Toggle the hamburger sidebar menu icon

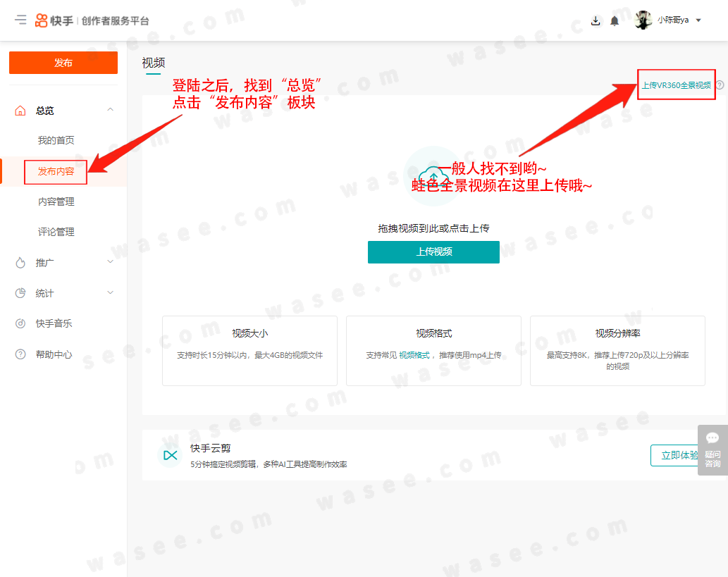(20, 20)
